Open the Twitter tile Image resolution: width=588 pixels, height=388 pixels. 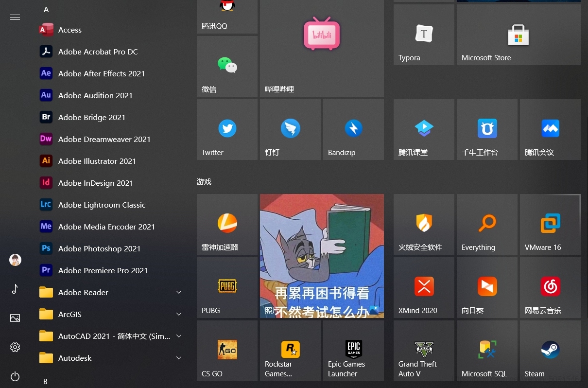point(227,129)
